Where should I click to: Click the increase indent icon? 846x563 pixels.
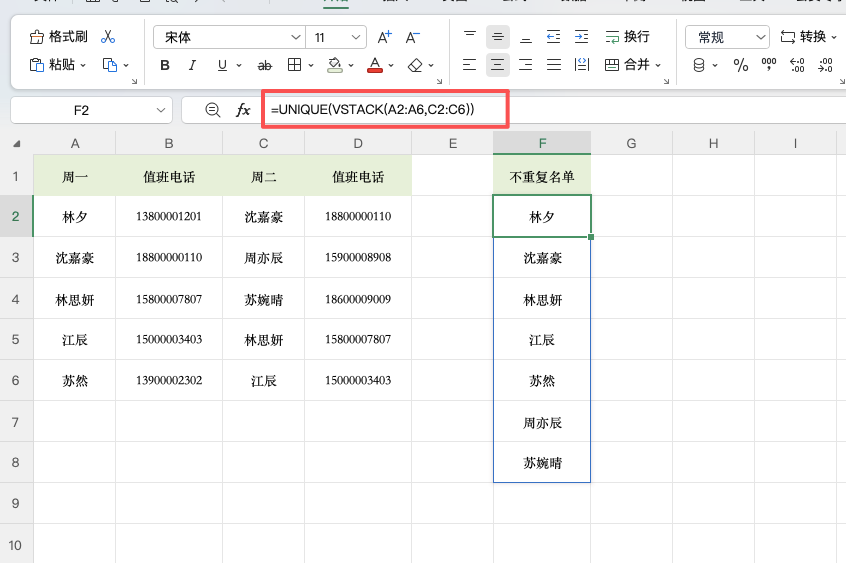(582, 37)
